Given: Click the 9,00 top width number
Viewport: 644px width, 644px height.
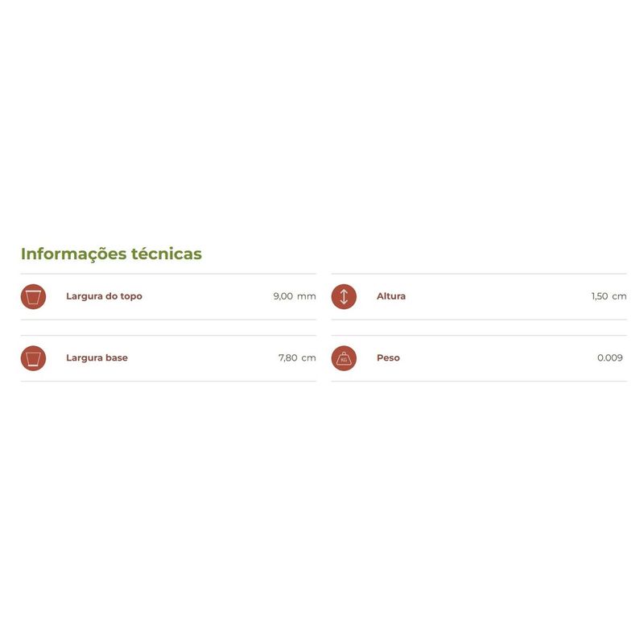Looking at the screenshot, I should pyautogui.click(x=283, y=296).
